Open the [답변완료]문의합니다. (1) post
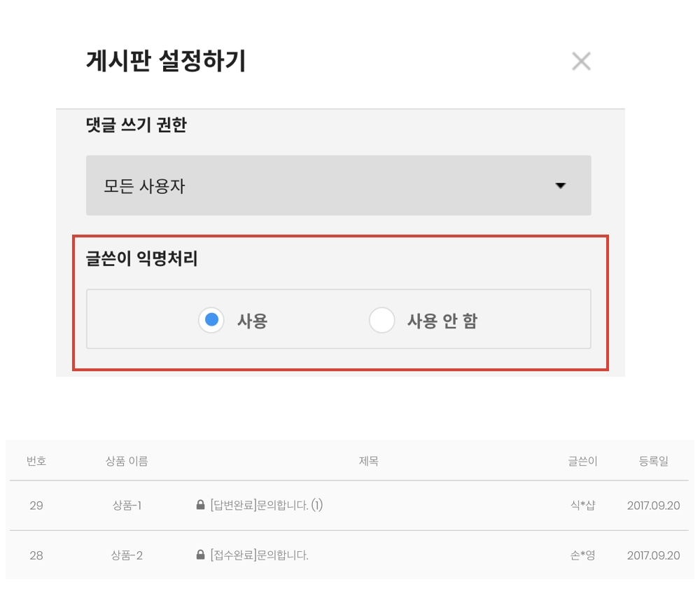 (266, 505)
